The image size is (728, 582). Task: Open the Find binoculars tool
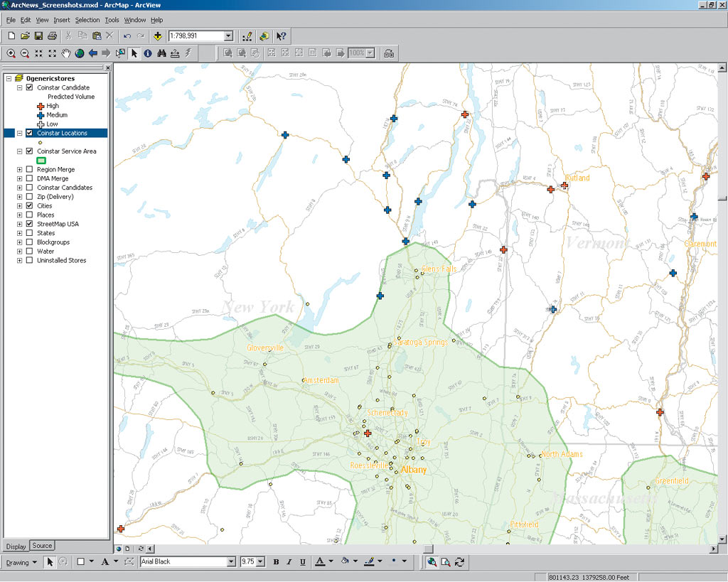[x=161, y=53]
